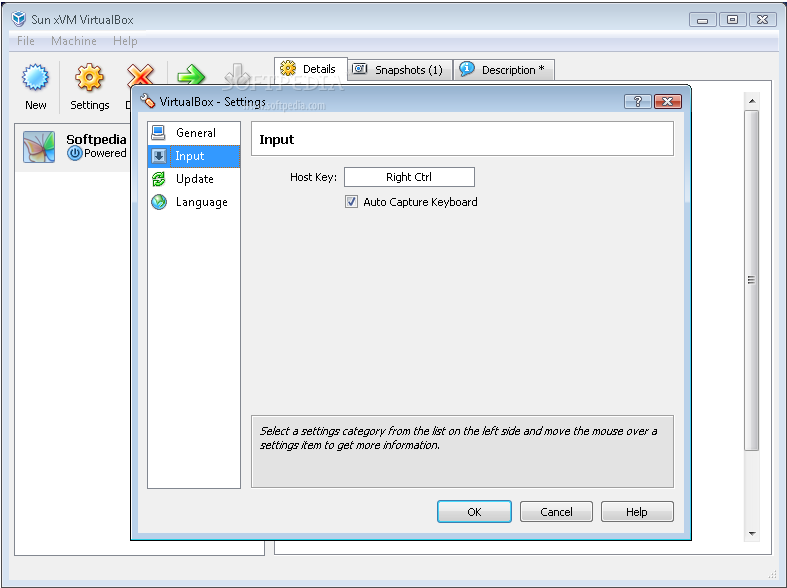Maximize the Sun xVM VirtualBox window
This screenshot has width=787, height=588.
[x=733, y=20]
